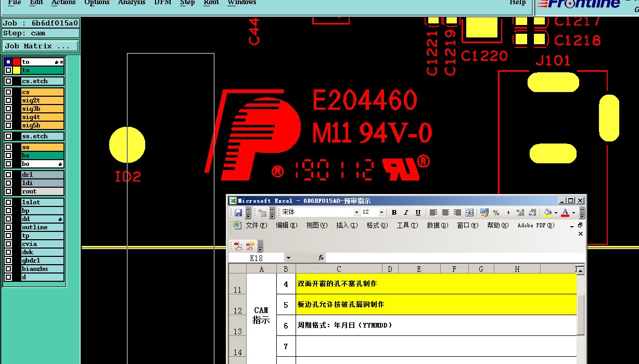Expand Adobe PDF toolbar options arrow
The width and height of the screenshot is (639, 364).
tap(260, 246)
